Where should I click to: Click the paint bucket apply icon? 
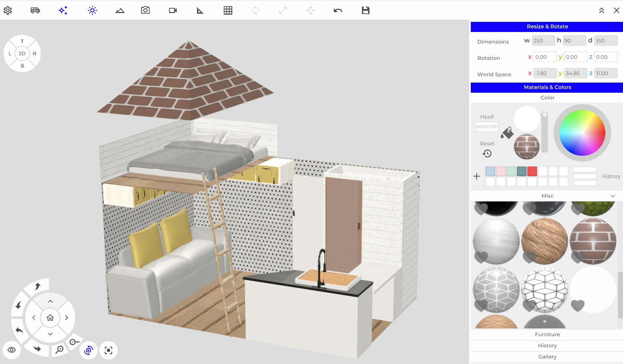tap(507, 133)
